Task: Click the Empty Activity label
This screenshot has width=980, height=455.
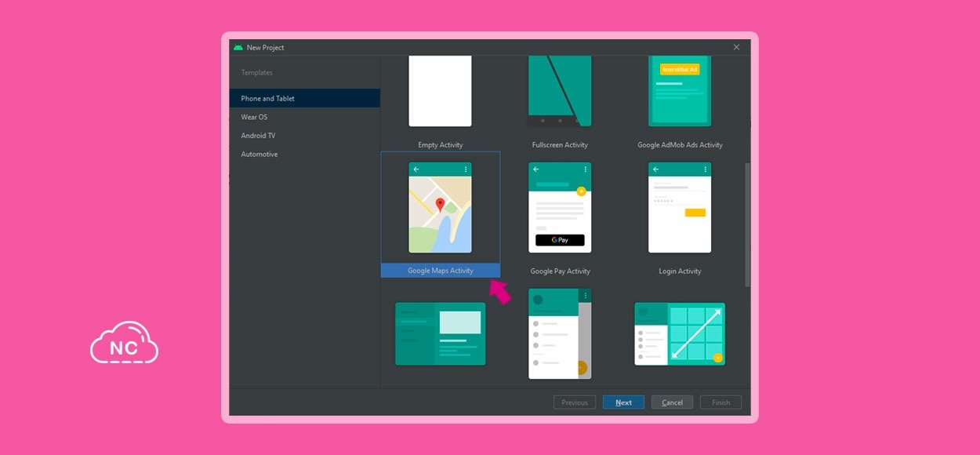Action: click(441, 144)
